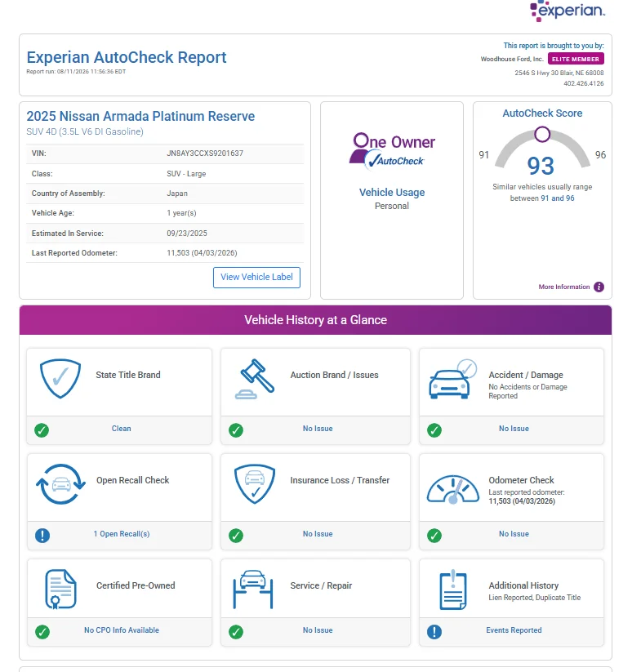Viewport: 641px width, 672px height.
Task: Click the Odometer Check gauge icon
Action: 453,489
